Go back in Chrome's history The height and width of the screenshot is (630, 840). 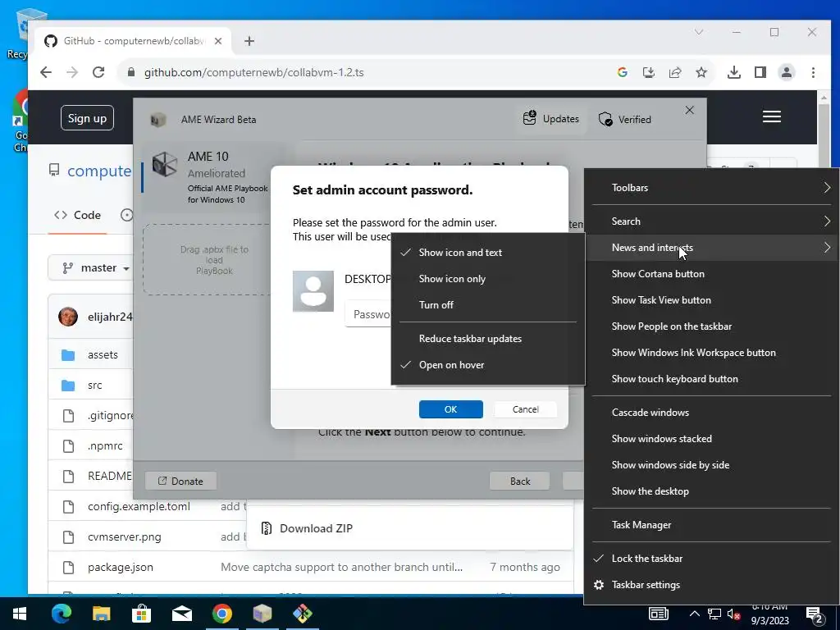coord(46,72)
